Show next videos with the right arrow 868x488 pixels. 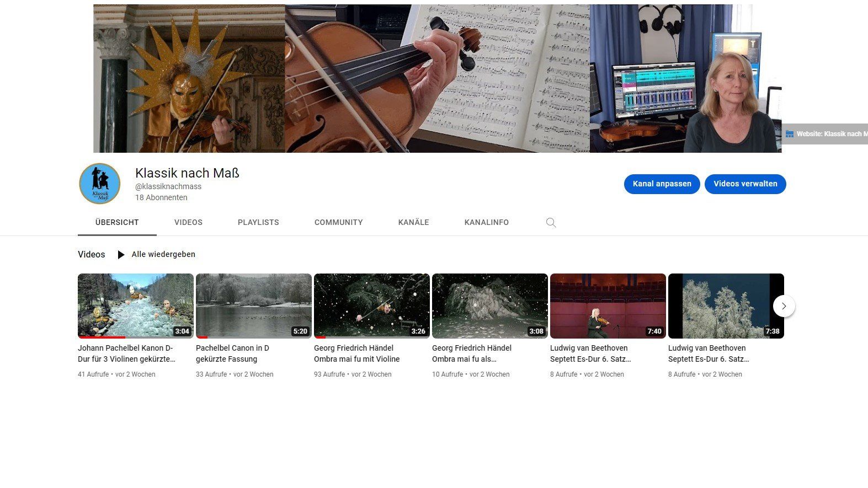[x=784, y=306]
